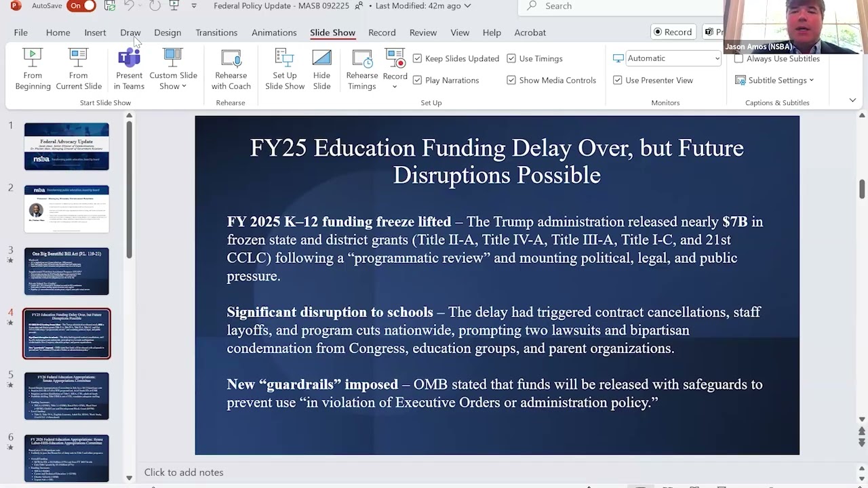This screenshot has height=488, width=868.
Task: Click scroll-up arrow of thumbnail pane
Action: coord(129,116)
